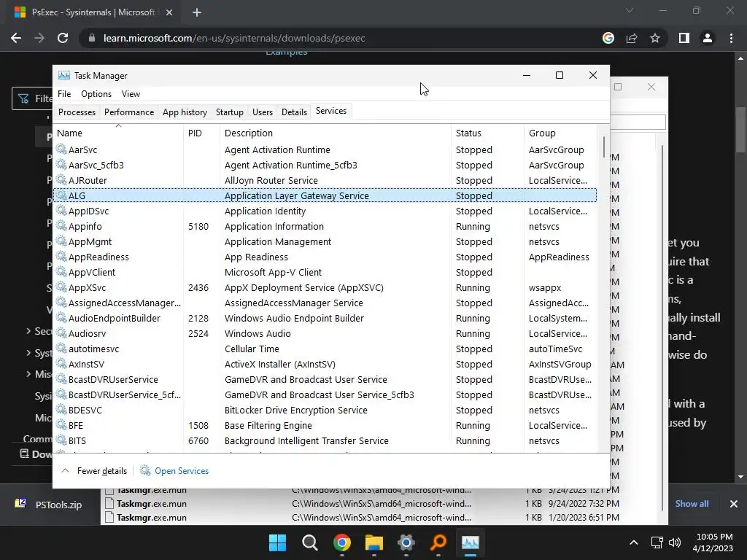Open the Chrome three-dot menu

click(x=731, y=38)
